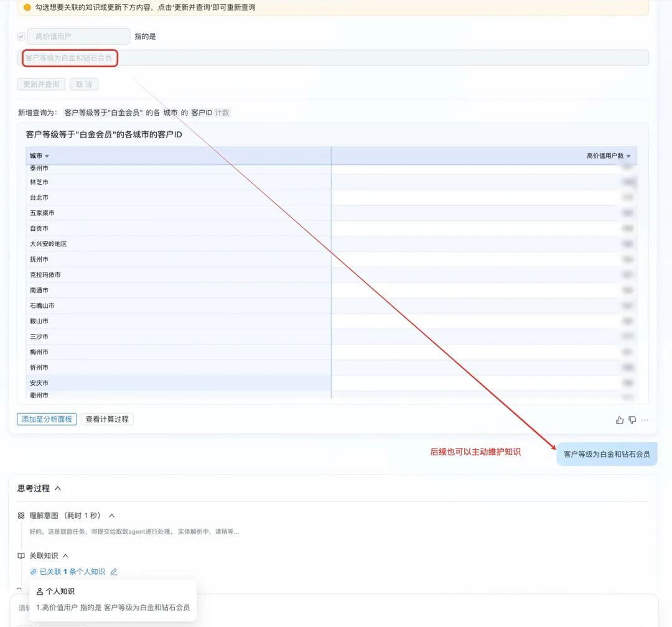The width and height of the screenshot is (672, 627).
Task: Select the 石嘴山市 table row
Action: click(331, 305)
